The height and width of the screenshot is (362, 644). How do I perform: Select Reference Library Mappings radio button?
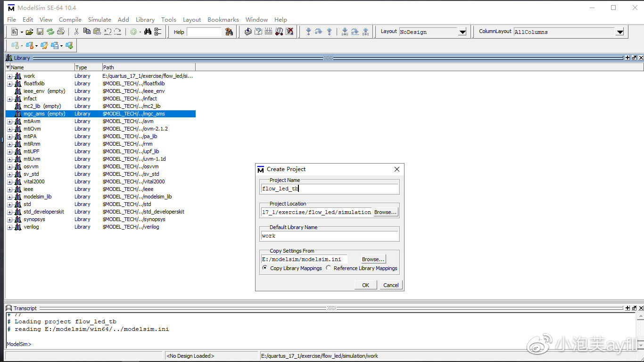click(328, 268)
